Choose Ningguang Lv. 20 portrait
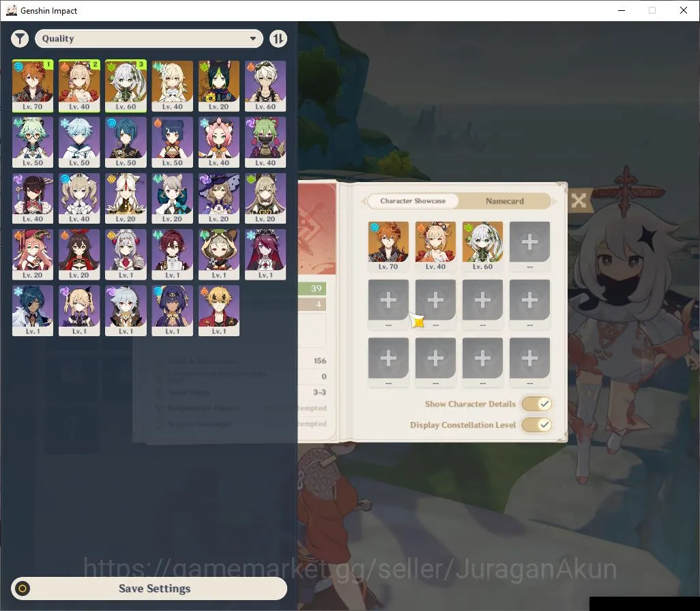The image size is (700, 611). click(126, 198)
